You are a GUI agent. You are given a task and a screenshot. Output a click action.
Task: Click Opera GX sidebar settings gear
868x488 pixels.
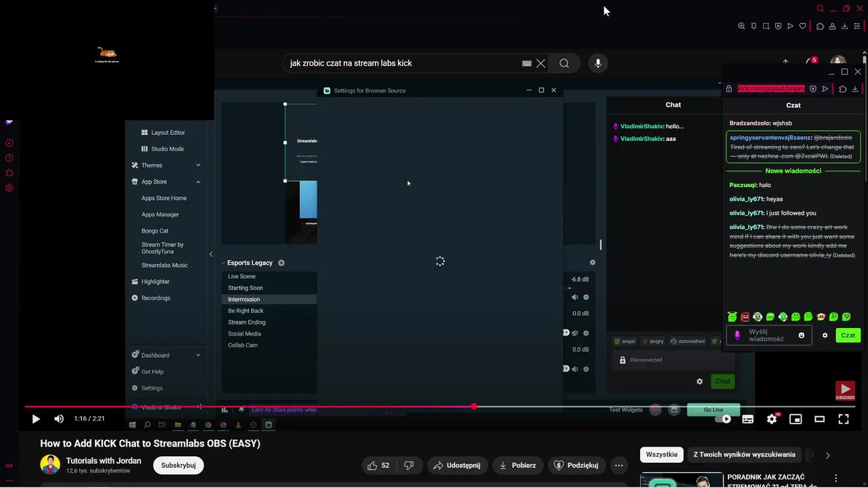(x=9, y=188)
